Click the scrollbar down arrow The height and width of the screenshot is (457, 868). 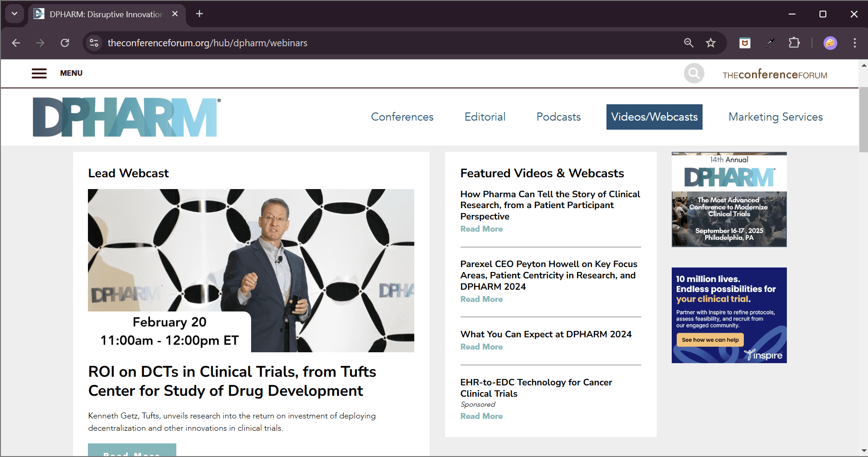point(863,450)
